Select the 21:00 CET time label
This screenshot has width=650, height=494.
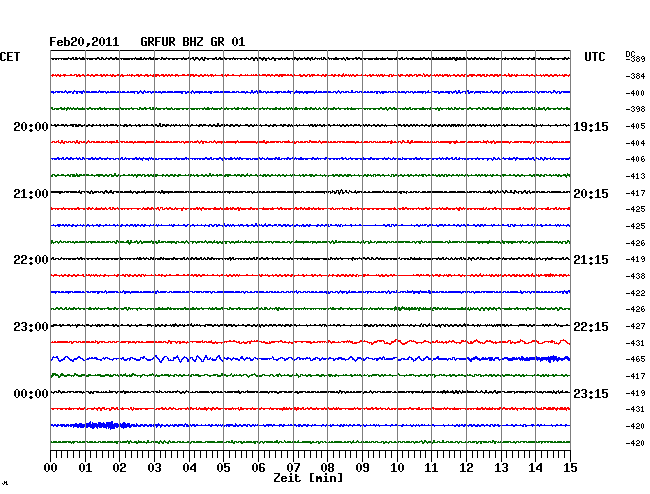[x=31, y=194]
